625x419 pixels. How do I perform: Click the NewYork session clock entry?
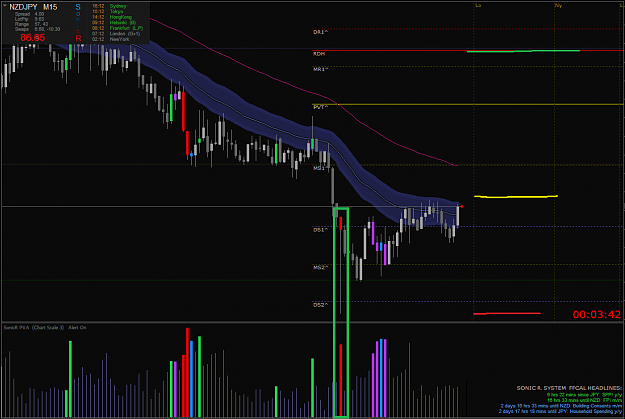click(110, 39)
